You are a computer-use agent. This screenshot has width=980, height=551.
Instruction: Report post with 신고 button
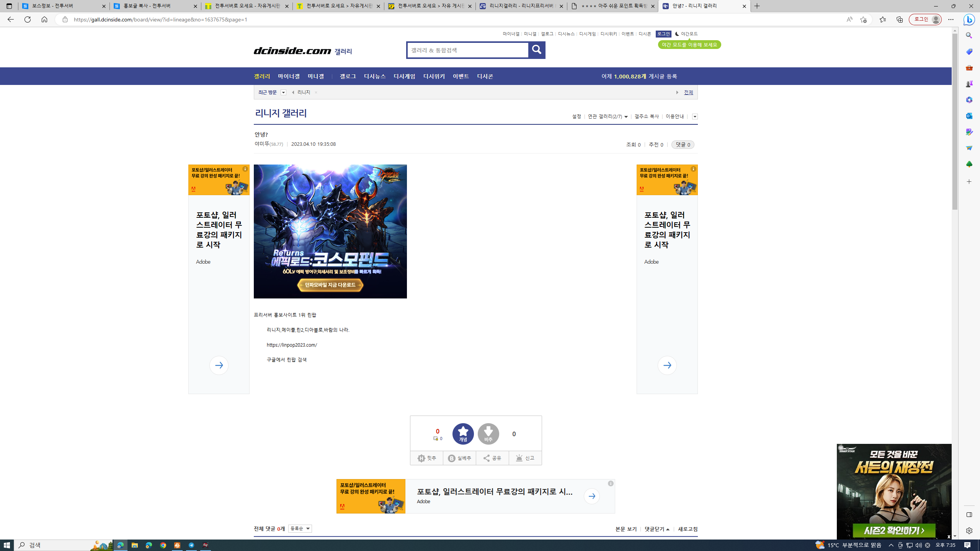click(x=525, y=458)
